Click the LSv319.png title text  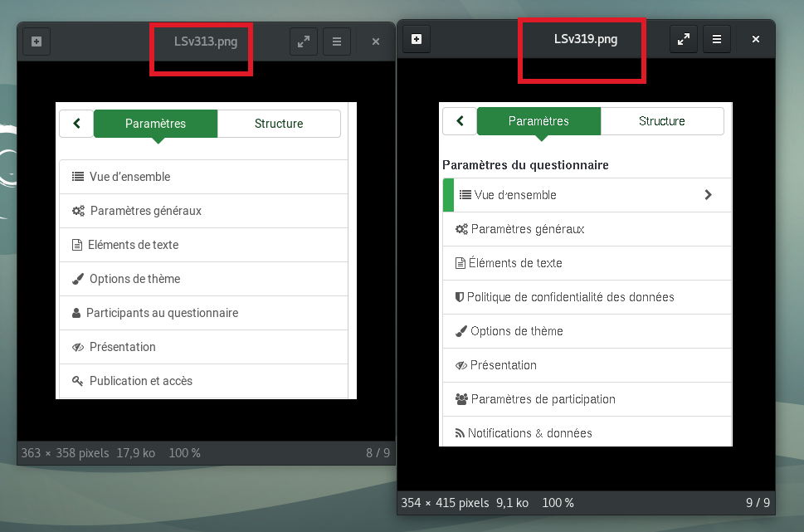[586, 39]
